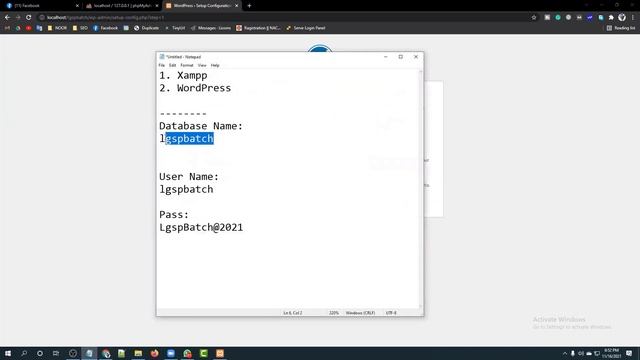Click the 'Pass:' line in Notepad
Screen dimensions: 640x360
click(x=174, y=215)
